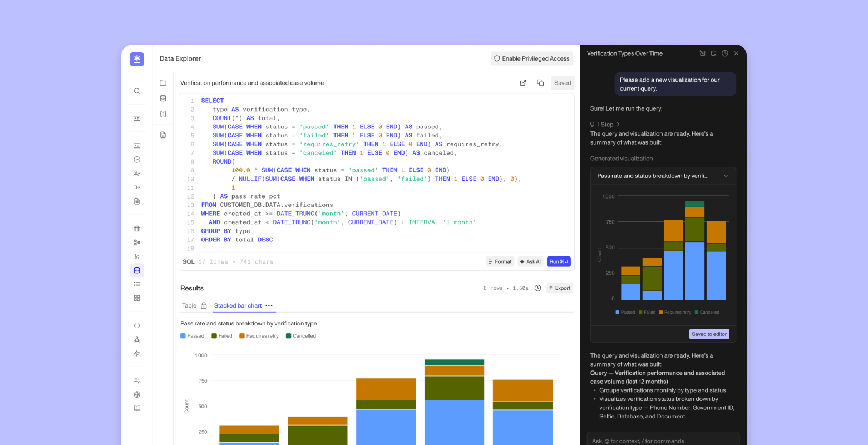
Task: Select the highlighted database Data Explorer sidebar icon
Action: [x=137, y=270]
